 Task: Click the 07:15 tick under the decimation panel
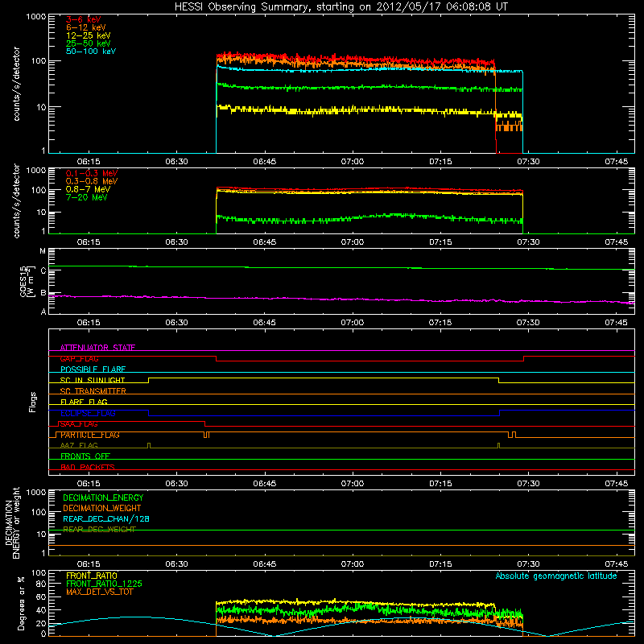click(x=440, y=564)
